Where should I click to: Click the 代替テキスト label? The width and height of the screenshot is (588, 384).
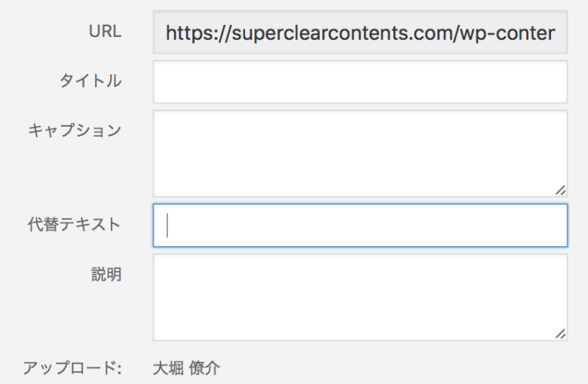pyautogui.click(x=75, y=225)
